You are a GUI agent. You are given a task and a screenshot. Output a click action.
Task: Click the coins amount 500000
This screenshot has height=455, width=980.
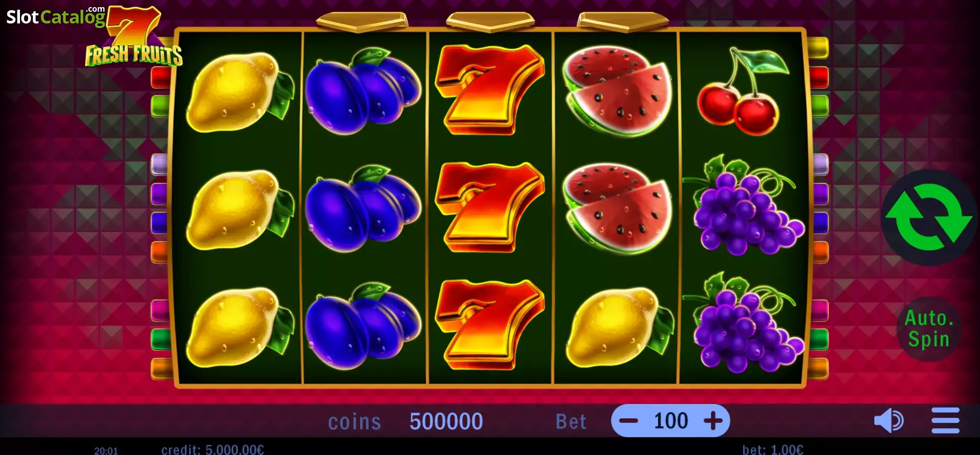[x=446, y=421]
